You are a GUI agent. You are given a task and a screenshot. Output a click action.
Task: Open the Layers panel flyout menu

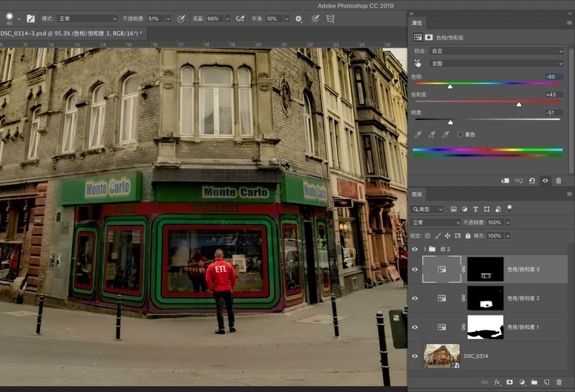(x=569, y=194)
